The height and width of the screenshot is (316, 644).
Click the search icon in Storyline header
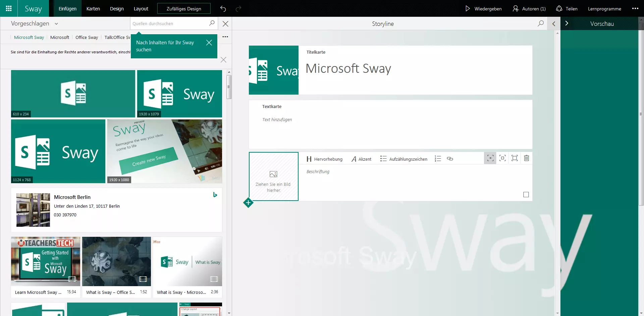coord(540,23)
